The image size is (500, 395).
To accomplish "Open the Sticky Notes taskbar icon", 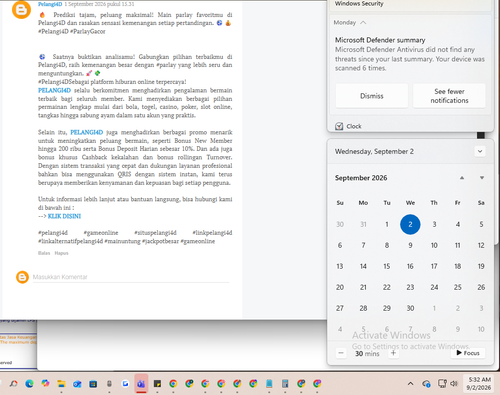I will [157, 384].
